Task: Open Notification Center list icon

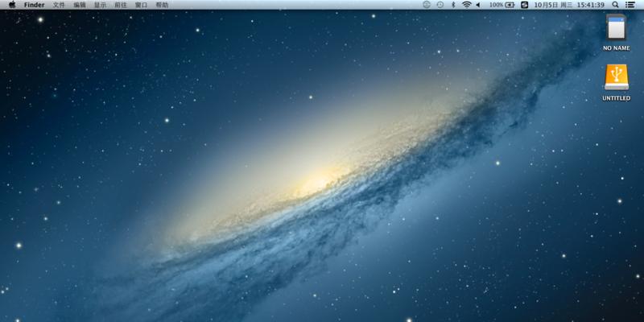Action: [630, 5]
